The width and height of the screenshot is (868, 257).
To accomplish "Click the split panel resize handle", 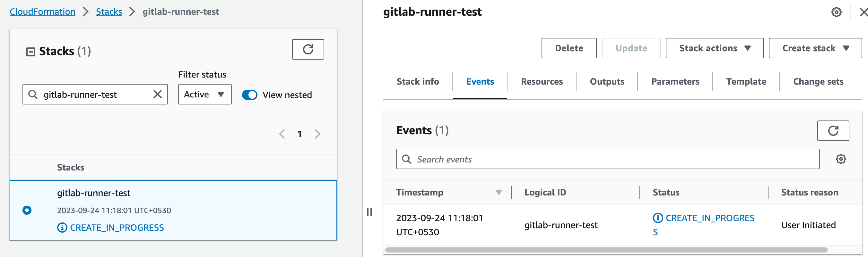I will [x=369, y=212].
